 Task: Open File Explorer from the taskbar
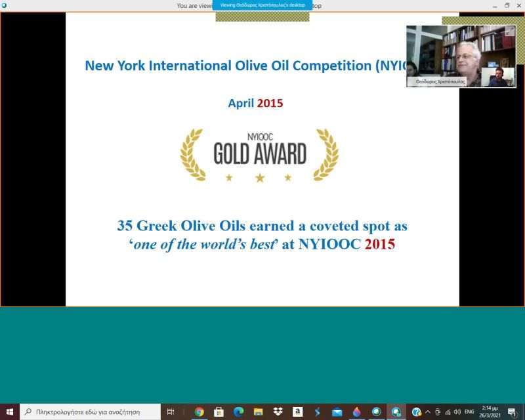(258, 411)
